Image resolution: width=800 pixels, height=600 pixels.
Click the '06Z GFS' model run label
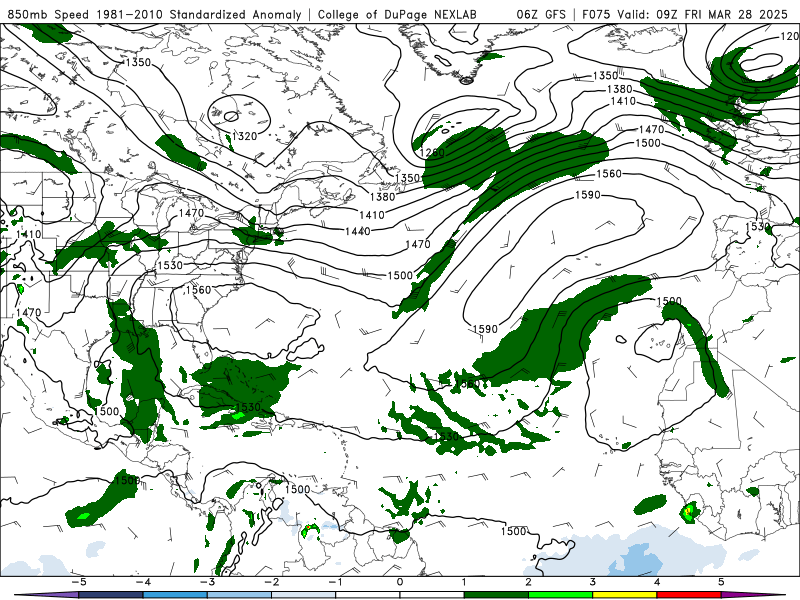tap(541, 14)
